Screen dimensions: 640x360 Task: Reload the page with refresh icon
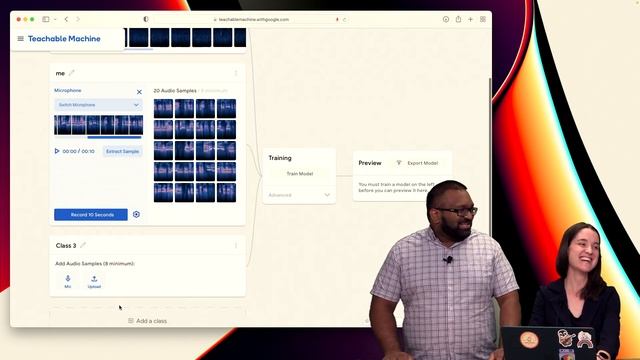(344, 20)
